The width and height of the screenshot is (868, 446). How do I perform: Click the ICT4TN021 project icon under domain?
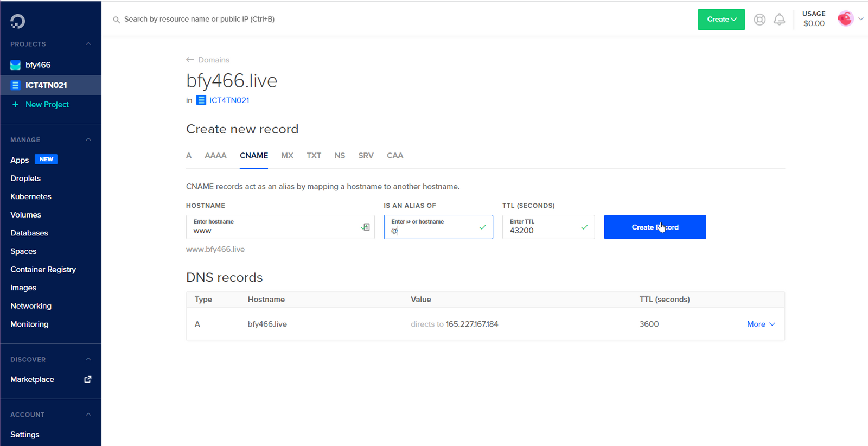click(x=201, y=100)
